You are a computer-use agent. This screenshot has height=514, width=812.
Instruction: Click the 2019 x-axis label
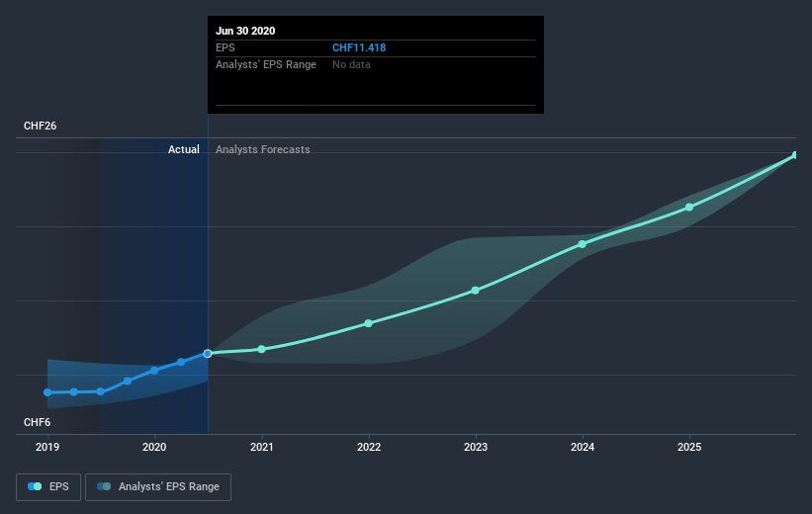pos(47,447)
